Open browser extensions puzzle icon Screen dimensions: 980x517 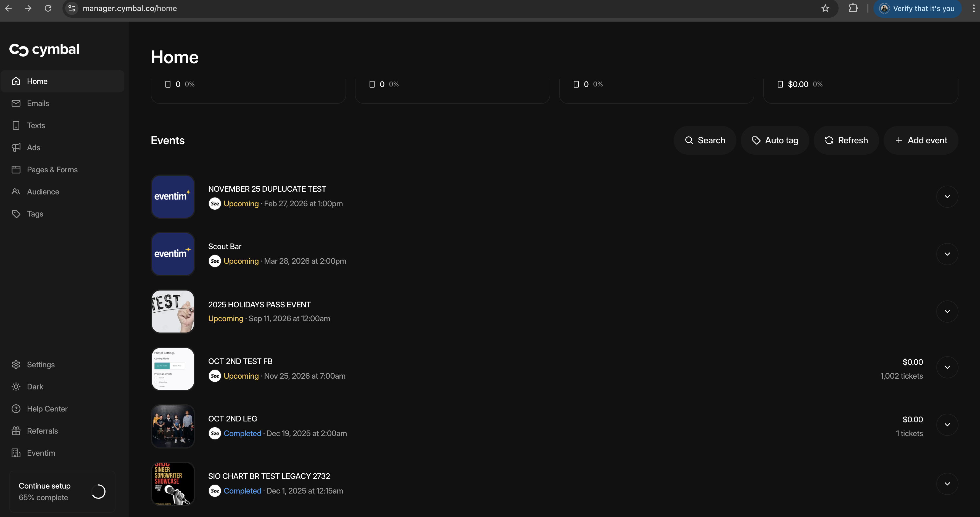click(853, 8)
